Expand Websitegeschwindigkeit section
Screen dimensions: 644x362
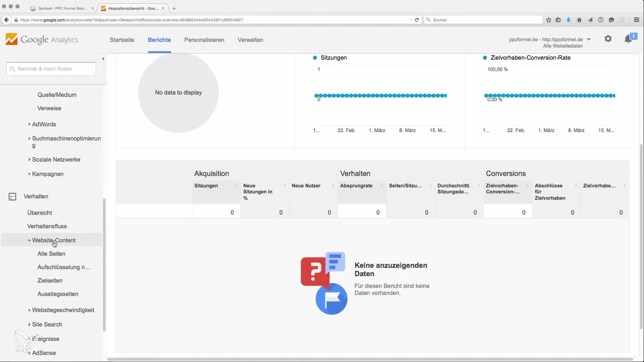pyautogui.click(x=30, y=310)
